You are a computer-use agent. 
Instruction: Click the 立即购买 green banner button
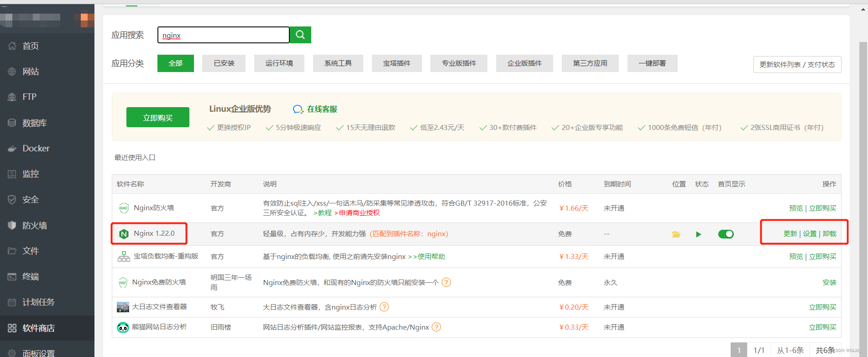[158, 118]
